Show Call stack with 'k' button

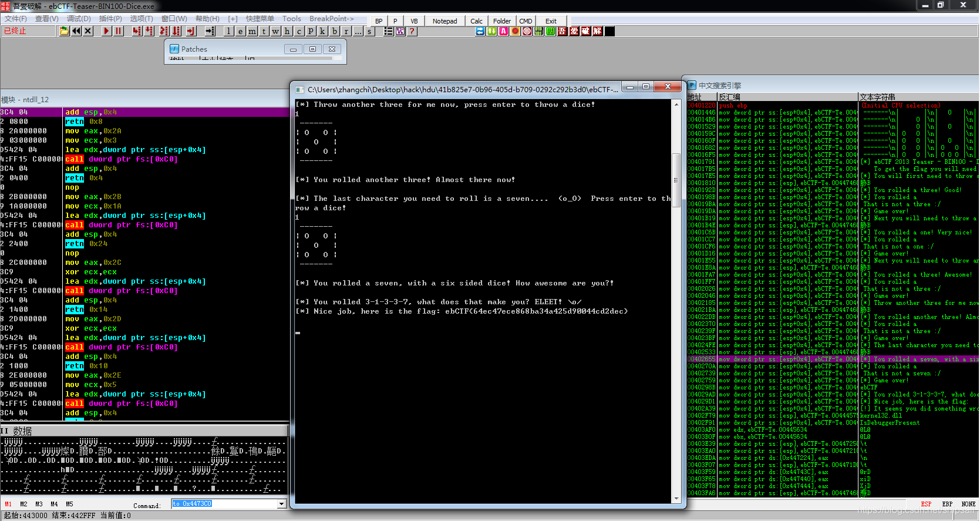pyautogui.click(x=322, y=31)
